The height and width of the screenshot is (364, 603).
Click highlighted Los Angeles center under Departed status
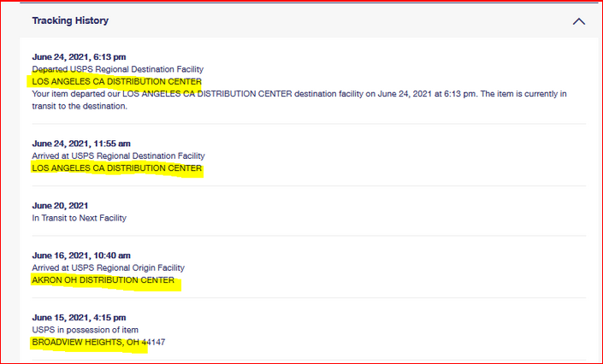point(116,81)
